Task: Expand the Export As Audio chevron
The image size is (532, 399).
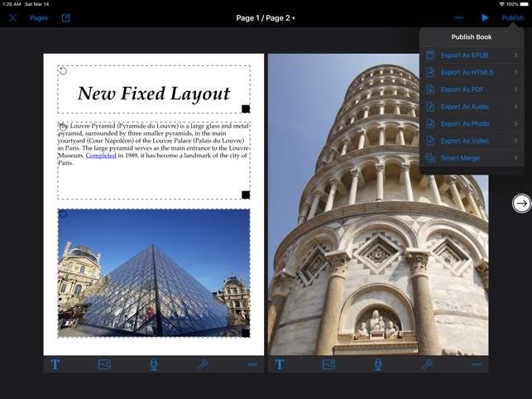Action: tap(515, 107)
